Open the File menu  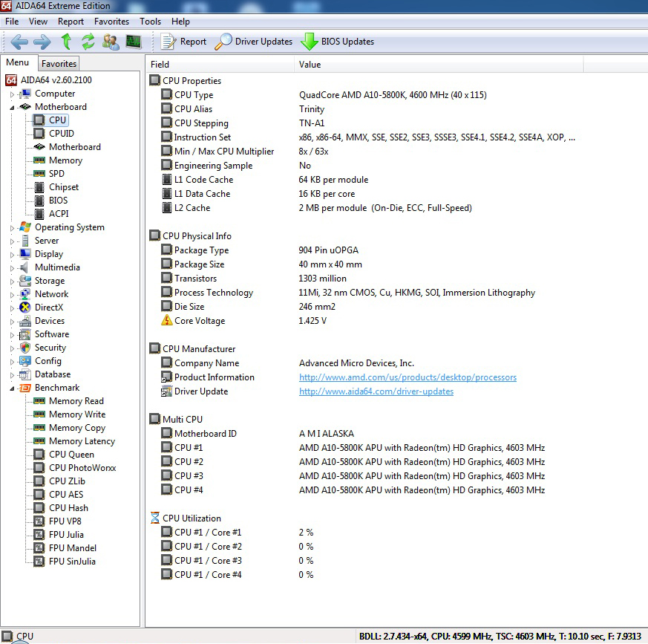(x=12, y=22)
